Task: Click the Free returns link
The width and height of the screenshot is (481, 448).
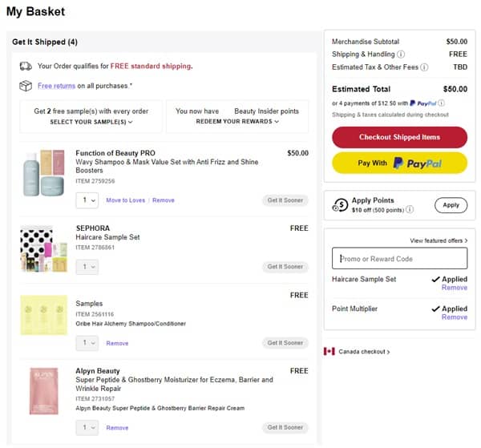Action: coord(55,86)
